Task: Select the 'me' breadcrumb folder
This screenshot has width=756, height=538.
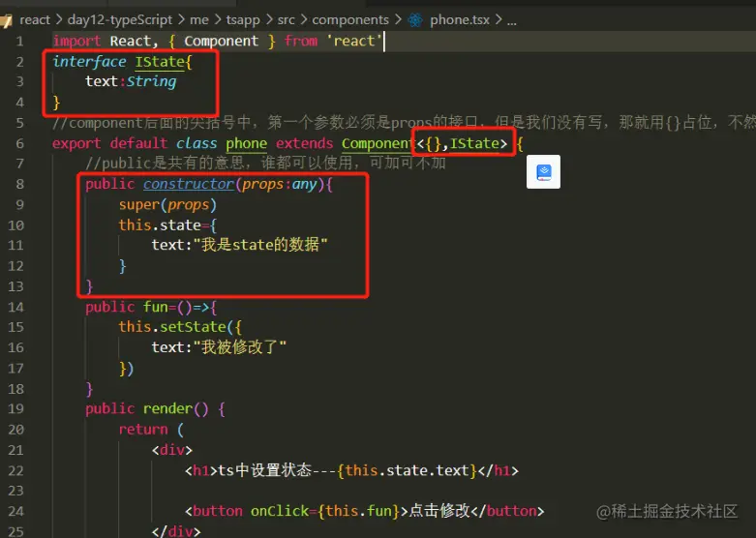Action: point(199,19)
